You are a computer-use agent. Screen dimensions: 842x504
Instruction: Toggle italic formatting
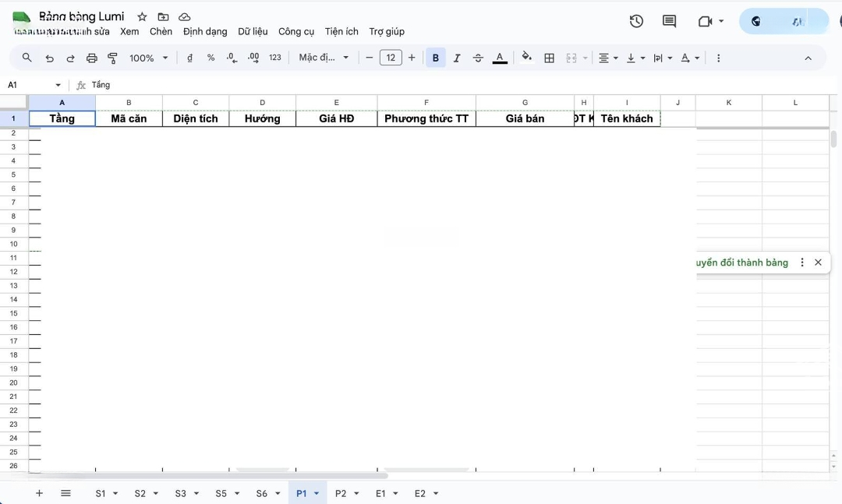pyautogui.click(x=457, y=58)
